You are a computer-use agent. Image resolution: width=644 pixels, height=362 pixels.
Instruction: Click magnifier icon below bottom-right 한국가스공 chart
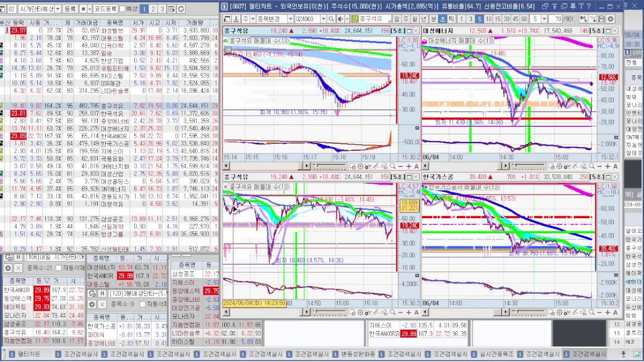(x=592, y=312)
